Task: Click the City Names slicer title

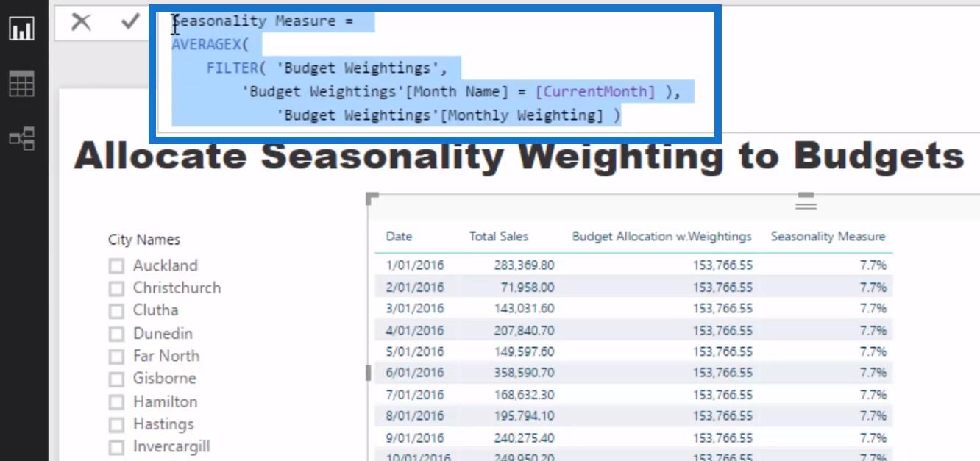Action: pos(144,240)
